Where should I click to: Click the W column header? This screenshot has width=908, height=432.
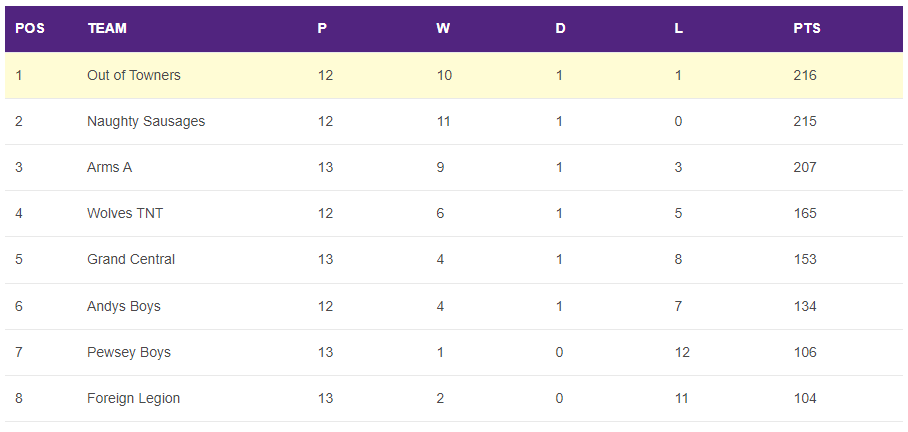tap(443, 28)
